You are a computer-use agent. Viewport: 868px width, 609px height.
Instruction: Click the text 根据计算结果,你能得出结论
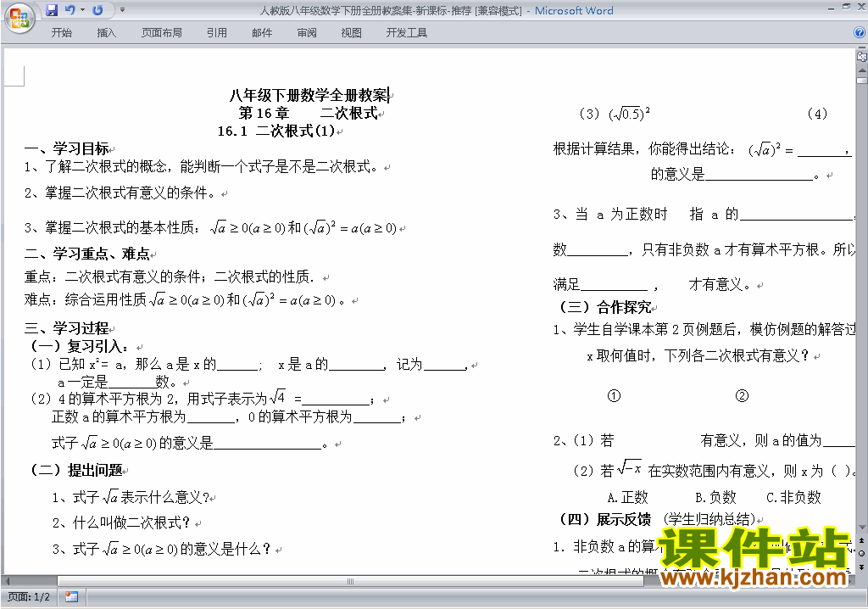coord(644,149)
